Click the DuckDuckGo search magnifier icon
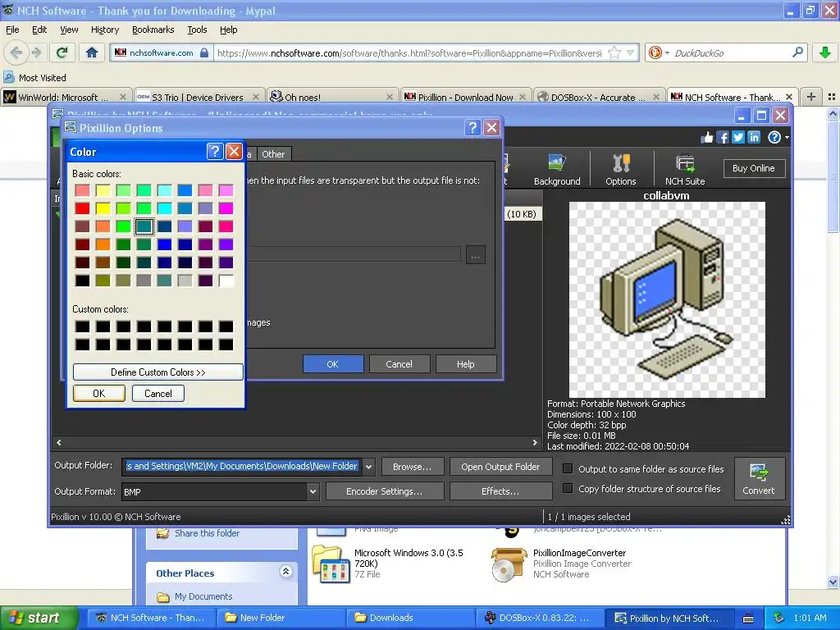Viewport: 840px width, 630px height. point(797,52)
